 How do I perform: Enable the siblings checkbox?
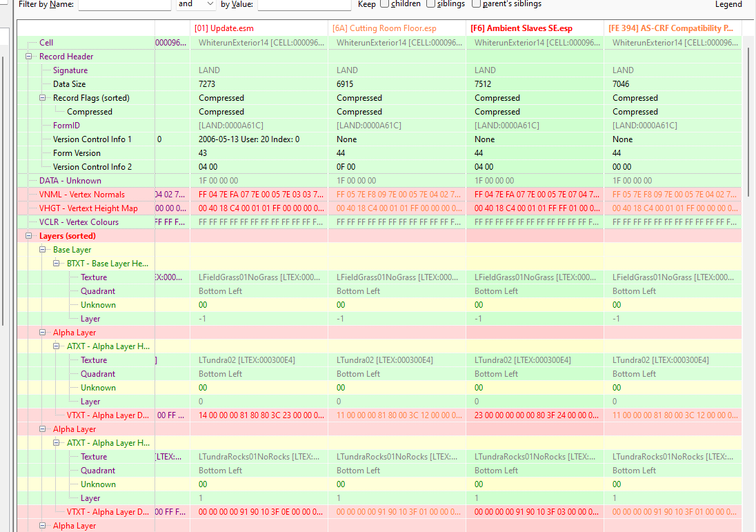tap(430, 4)
